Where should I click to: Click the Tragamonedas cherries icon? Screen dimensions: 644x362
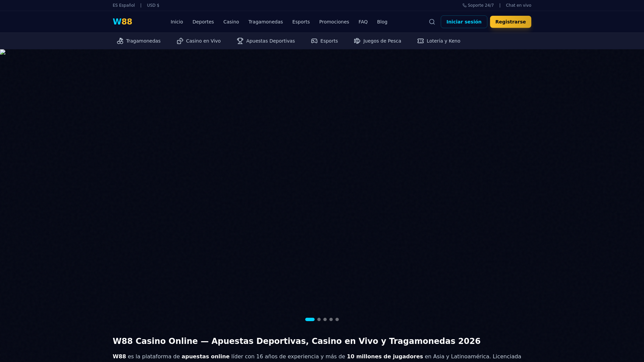pos(120,41)
